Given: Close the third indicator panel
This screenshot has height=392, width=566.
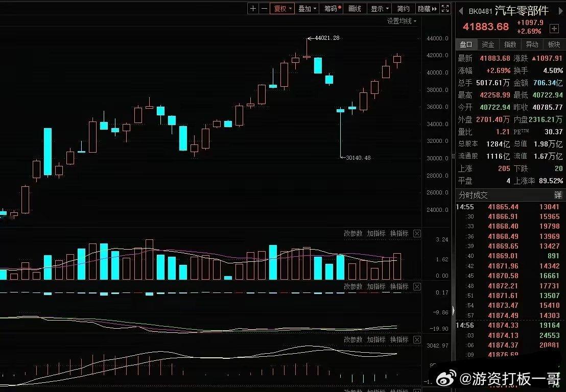Looking at the screenshot, I should (x=417, y=340).
